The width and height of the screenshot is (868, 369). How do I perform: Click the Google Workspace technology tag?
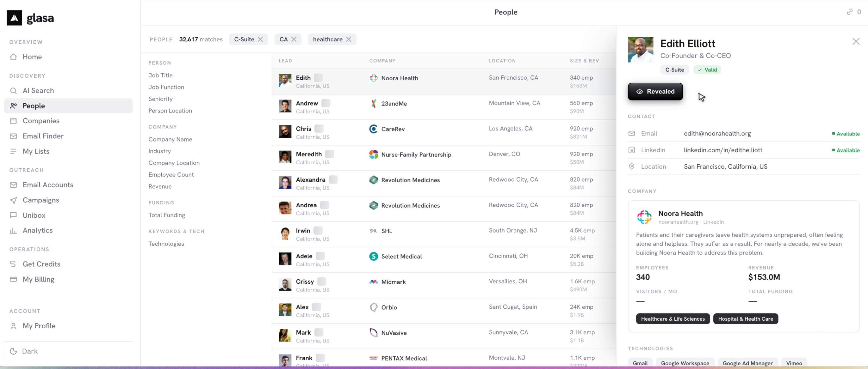point(685,363)
